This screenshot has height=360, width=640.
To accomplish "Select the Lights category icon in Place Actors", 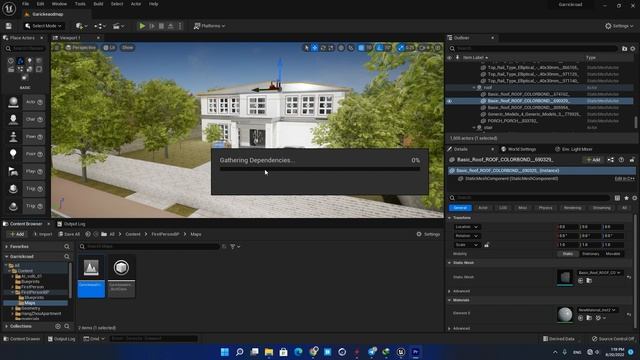I will click(x=29, y=61).
